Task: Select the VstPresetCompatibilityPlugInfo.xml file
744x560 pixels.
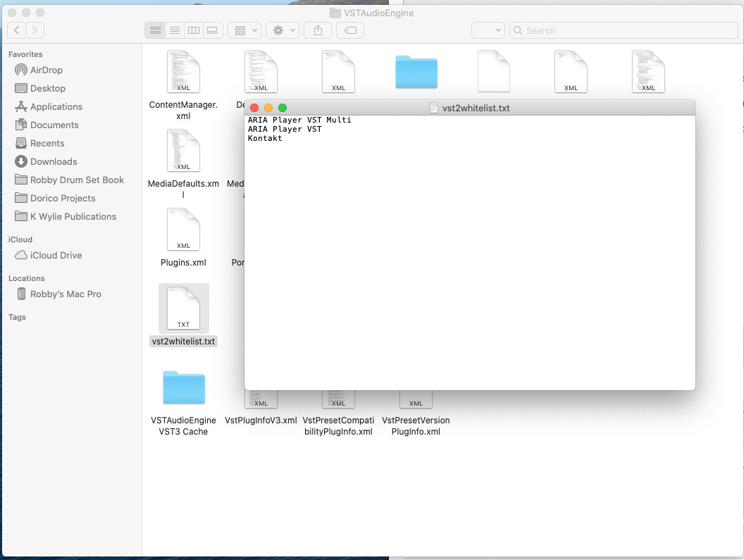Action: pyautogui.click(x=338, y=425)
